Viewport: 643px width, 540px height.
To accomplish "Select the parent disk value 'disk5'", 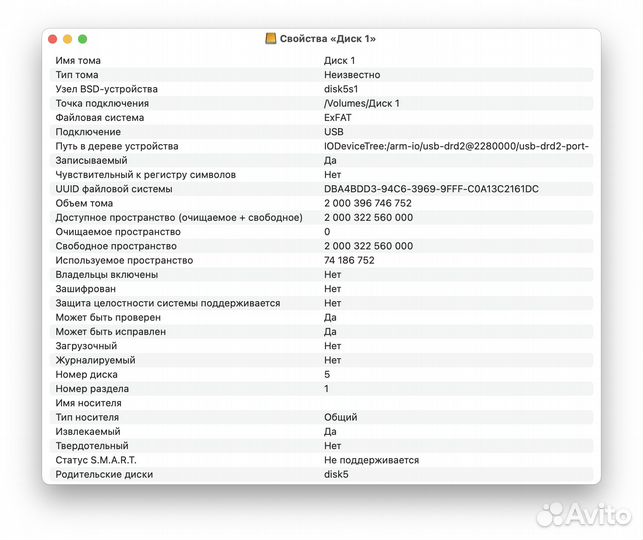I will click(336, 475).
